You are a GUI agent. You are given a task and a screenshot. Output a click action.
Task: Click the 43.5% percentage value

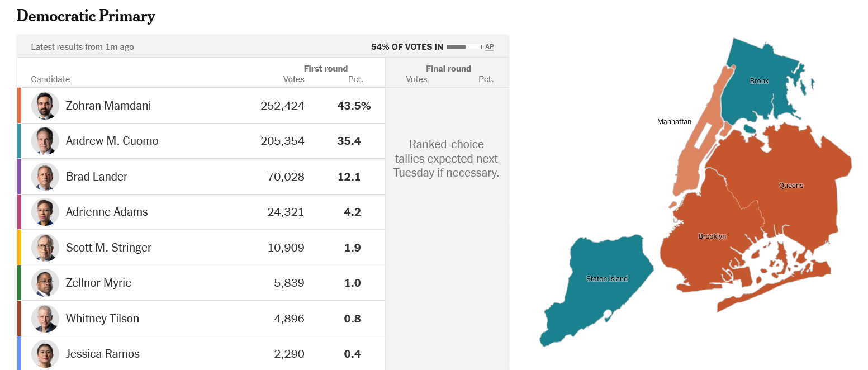(354, 106)
